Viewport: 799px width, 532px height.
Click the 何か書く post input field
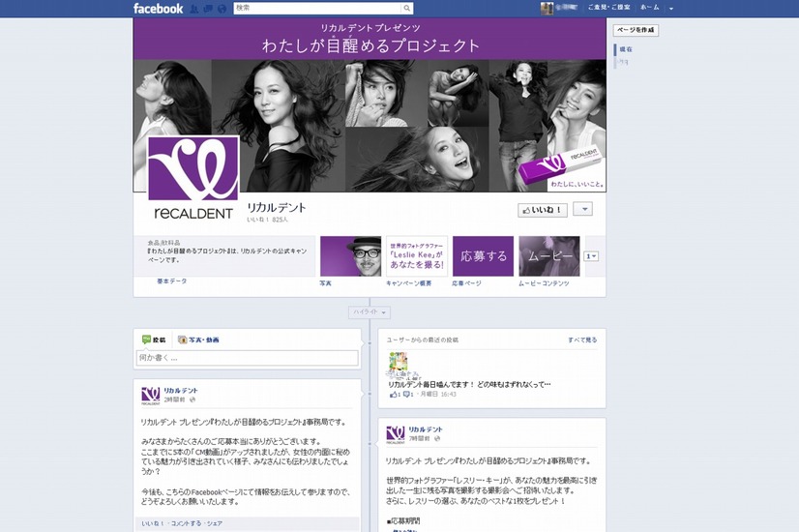click(248, 358)
